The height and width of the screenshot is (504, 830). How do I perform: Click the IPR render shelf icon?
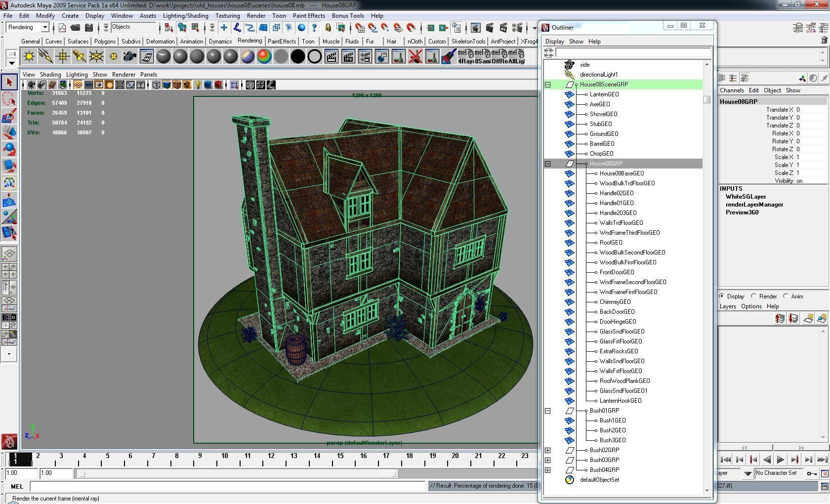[x=348, y=57]
